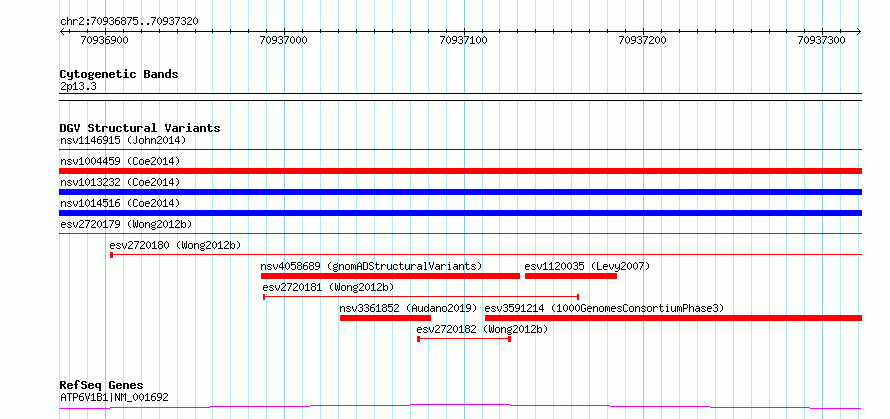Viewport: 890px width, 419px height.
Task: Click left end marker of esv2720181 span
Action: pos(265,297)
